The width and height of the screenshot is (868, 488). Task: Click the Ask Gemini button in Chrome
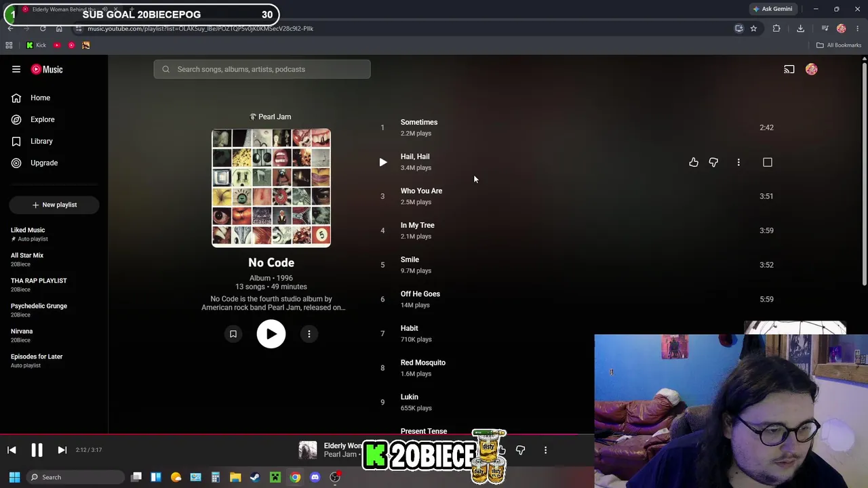[x=772, y=9]
